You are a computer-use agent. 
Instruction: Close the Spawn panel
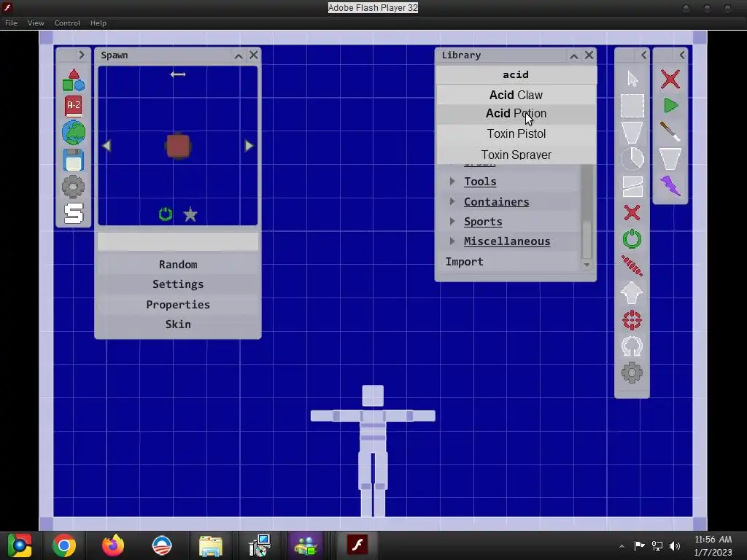pyautogui.click(x=253, y=55)
